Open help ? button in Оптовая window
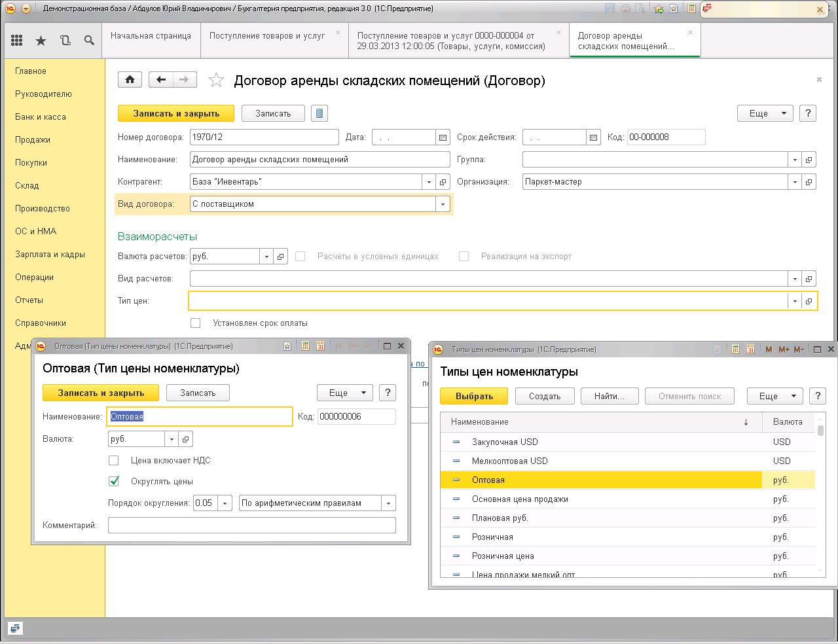The width and height of the screenshot is (838, 644). coord(388,393)
